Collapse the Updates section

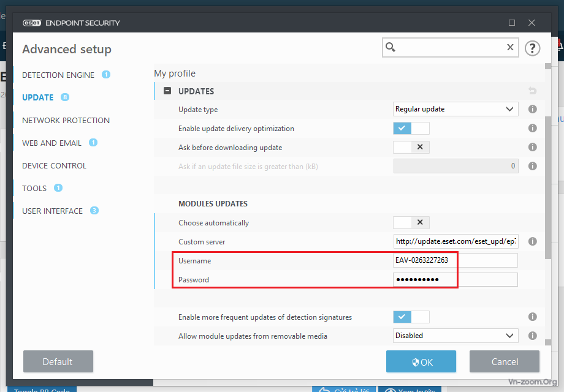point(167,91)
